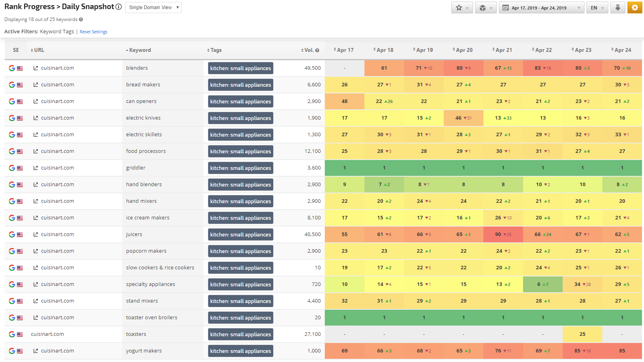Click the green Apr 17 cell for griddler

(x=344, y=168)
